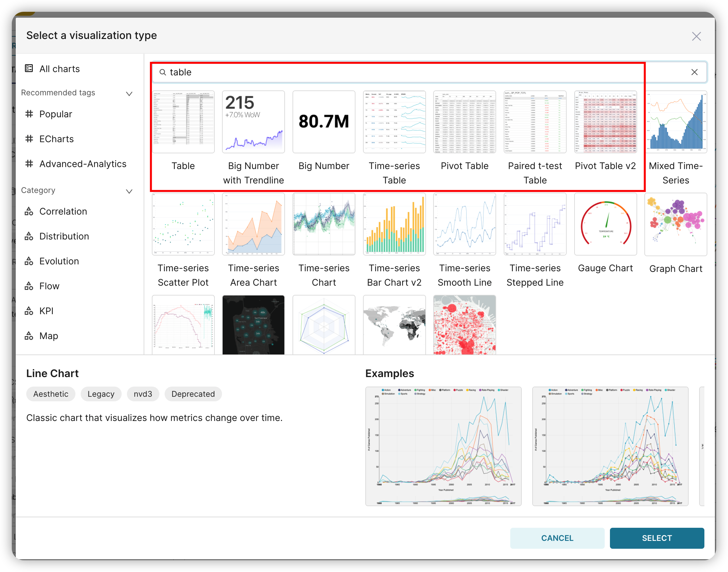Click the search magnifier icon
The height and width of the screenshot is (572, 728).
(x=163, y=72)
